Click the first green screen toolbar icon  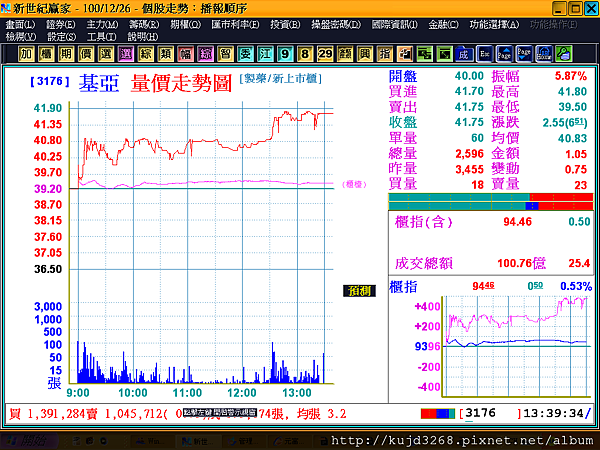point(424,54)
